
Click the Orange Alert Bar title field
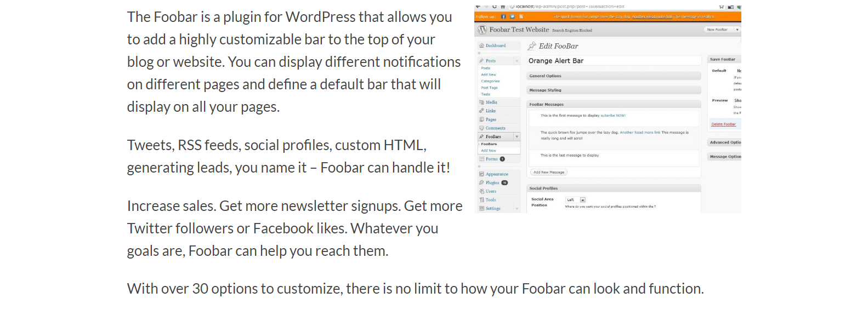(614, 61)
